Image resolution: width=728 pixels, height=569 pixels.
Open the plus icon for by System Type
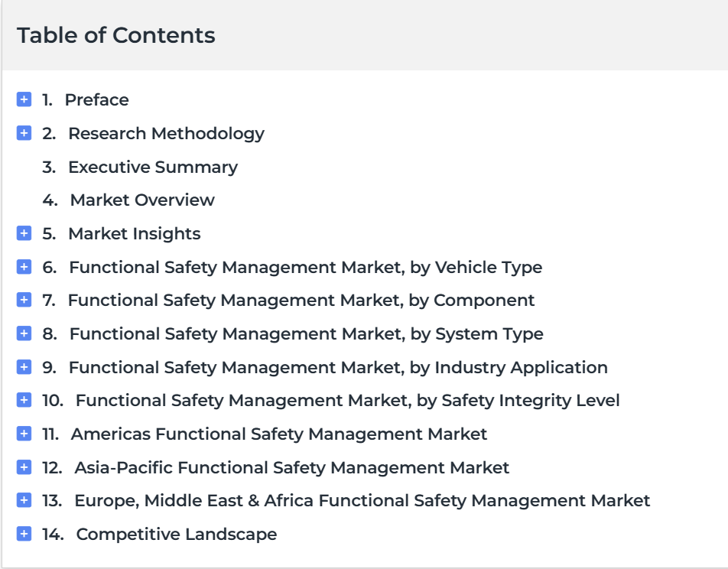[24, 333]
